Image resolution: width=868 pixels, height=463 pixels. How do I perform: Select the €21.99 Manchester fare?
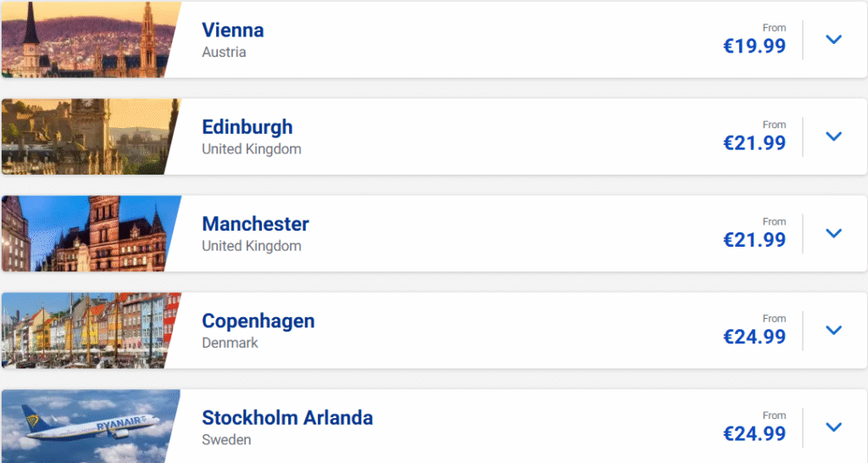coord(754,240)
